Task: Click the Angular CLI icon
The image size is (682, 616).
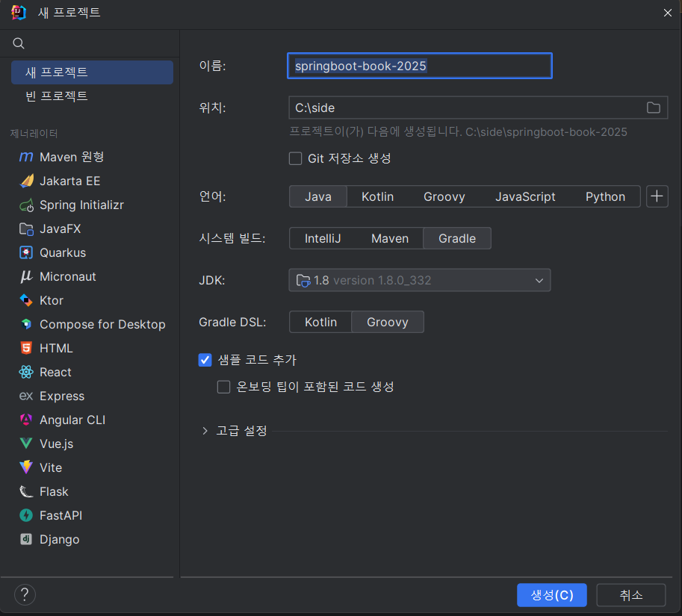Action: [x=26, y=420]
